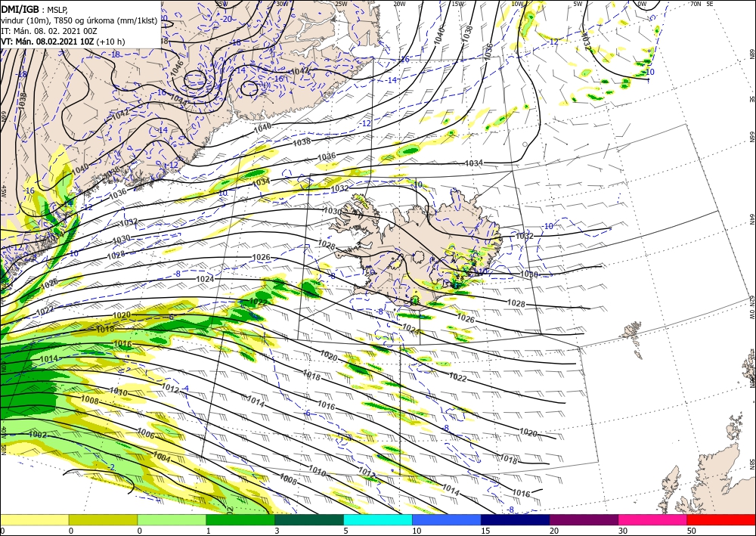Image resolution: width=756 pixels, height=536 pixels.
Task: Click the legend tick value 15
Action: 485,531
